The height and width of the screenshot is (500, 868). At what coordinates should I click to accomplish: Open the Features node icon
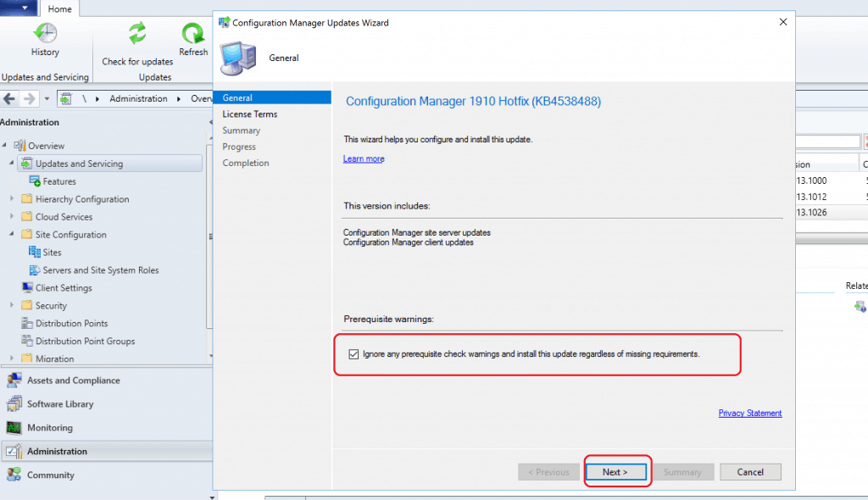pos(35,181)
